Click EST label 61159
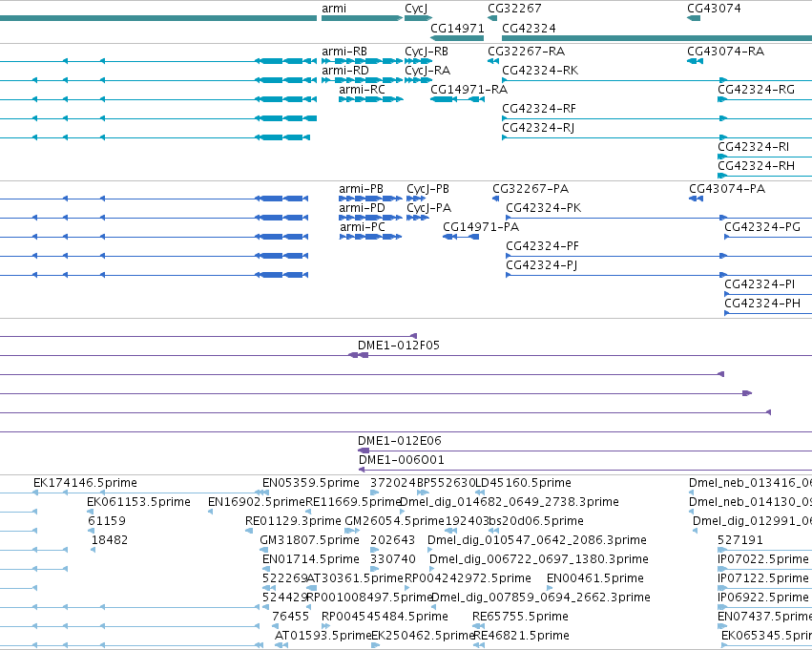Image resolution: width=812 pixels, height=650 pixels. point(107,521)
